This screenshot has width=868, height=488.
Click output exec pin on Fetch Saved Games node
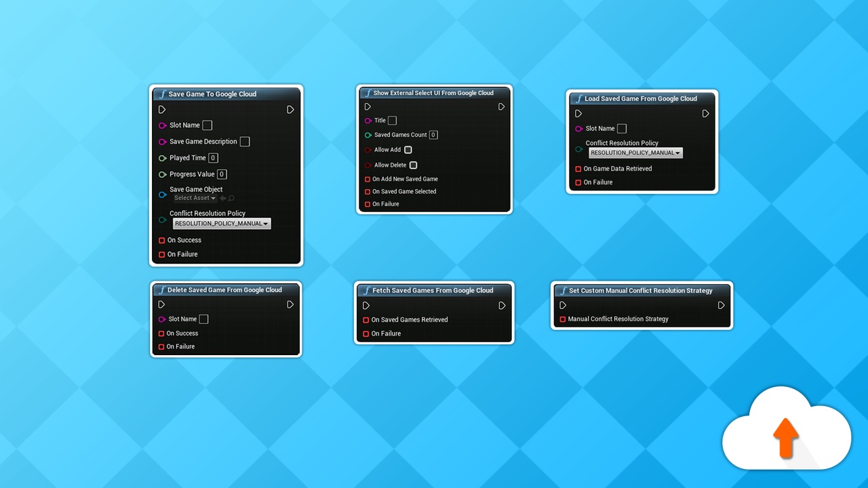point(502,306)
